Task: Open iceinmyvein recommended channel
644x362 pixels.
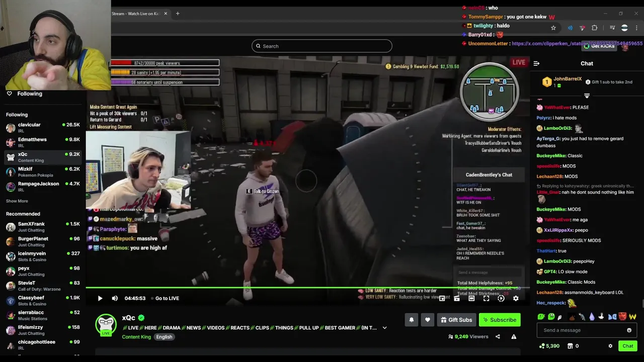Action: click(x=43, y=256)
